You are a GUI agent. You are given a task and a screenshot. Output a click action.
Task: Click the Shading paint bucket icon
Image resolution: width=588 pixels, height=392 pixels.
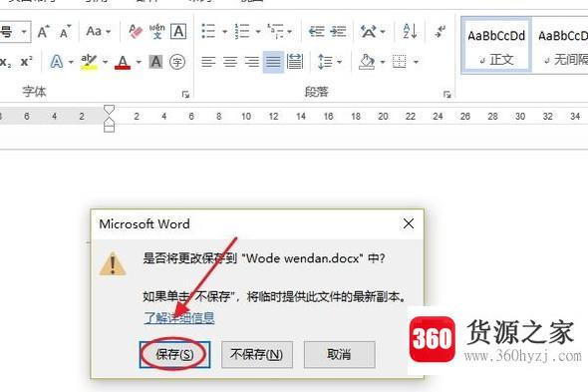(x=367, y=62)
